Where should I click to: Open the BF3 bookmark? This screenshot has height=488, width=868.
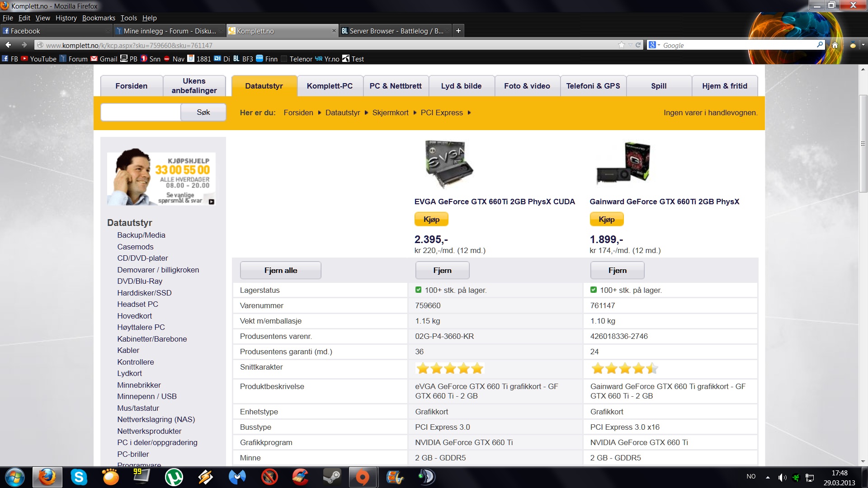click(x=243, y=59)
